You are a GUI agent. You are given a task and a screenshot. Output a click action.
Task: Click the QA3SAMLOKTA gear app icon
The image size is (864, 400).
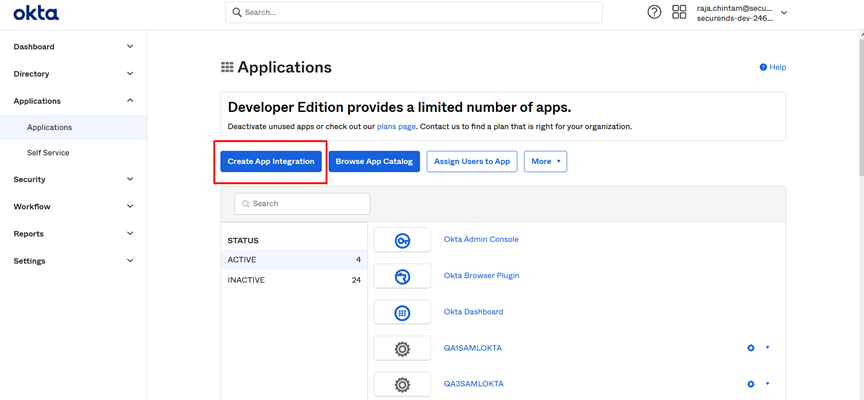[402, 385]
